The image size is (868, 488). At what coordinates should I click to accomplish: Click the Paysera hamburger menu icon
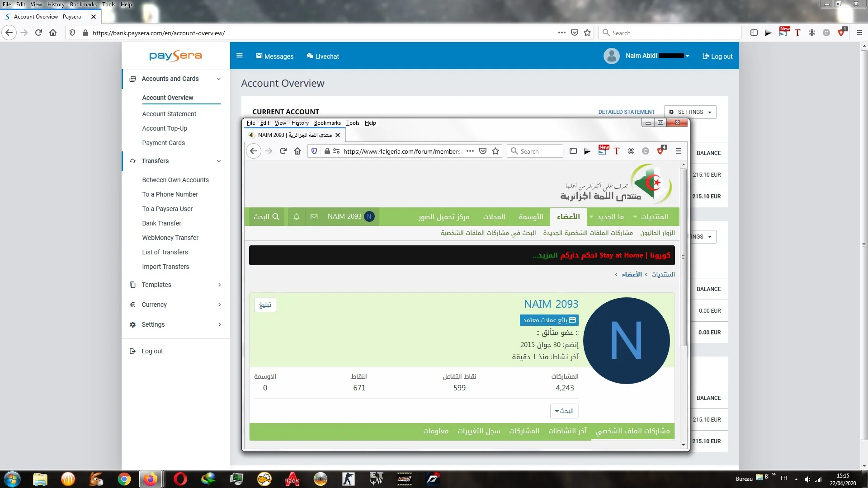tap(240, 56)
